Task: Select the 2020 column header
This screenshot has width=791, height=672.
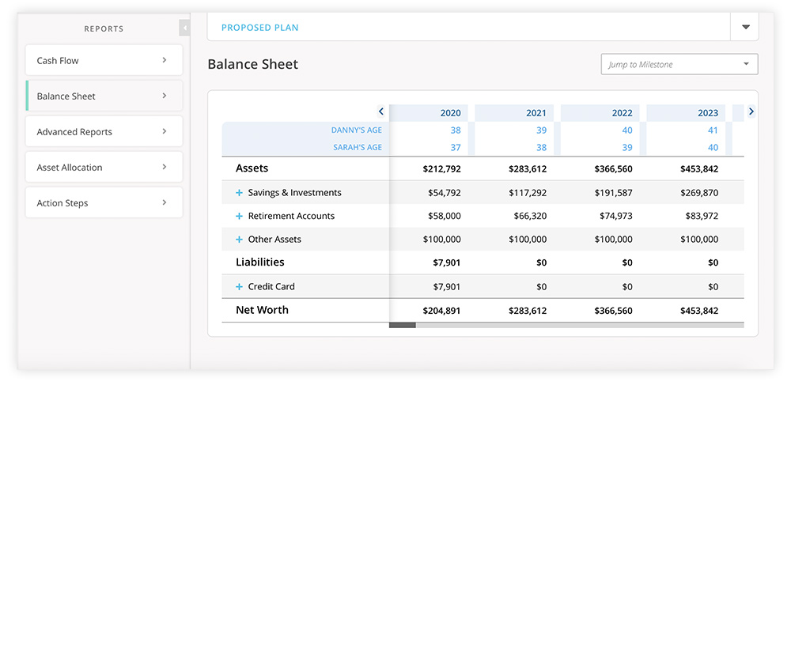Action: tap(428, 113)
